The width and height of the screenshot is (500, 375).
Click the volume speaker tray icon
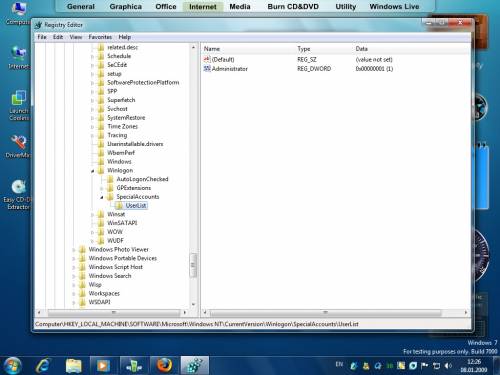pos(448,366)
